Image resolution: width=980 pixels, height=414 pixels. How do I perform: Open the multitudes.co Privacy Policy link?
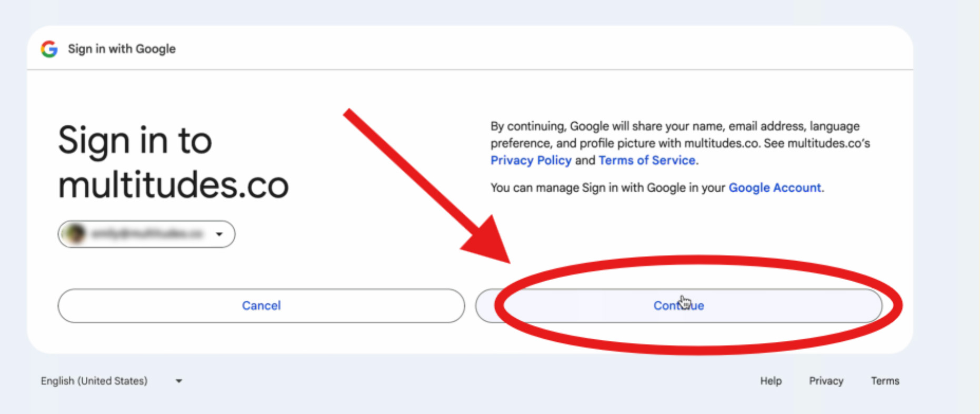(531, 160)
